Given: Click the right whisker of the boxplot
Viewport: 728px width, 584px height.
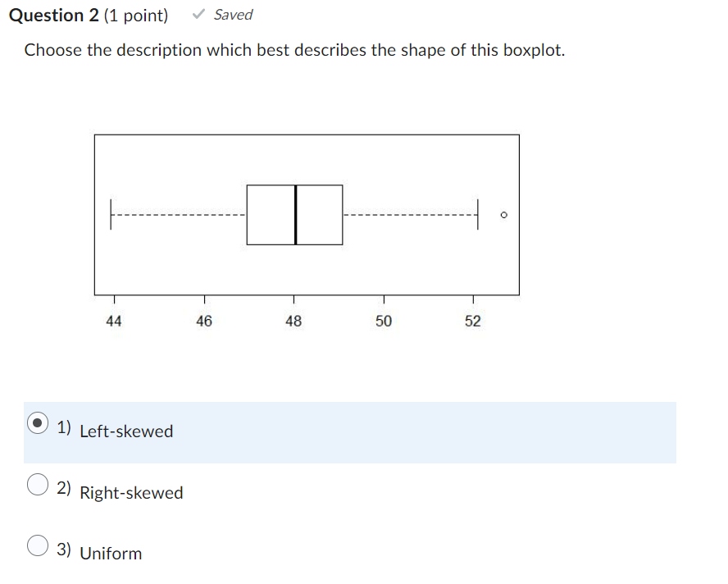Looking at the screenshot, I should pyautogui.click(x=410, y=214).
